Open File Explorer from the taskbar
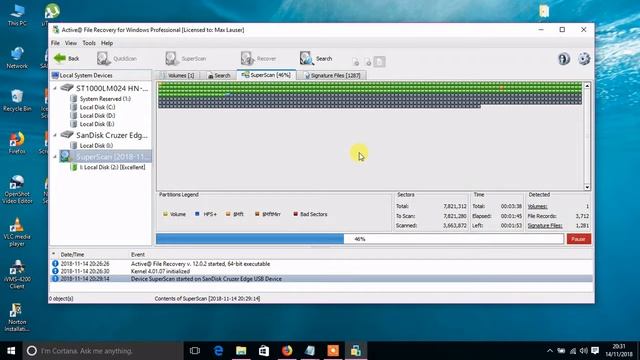The width and height of the screenshot is (640, 360). pos(241,351)
